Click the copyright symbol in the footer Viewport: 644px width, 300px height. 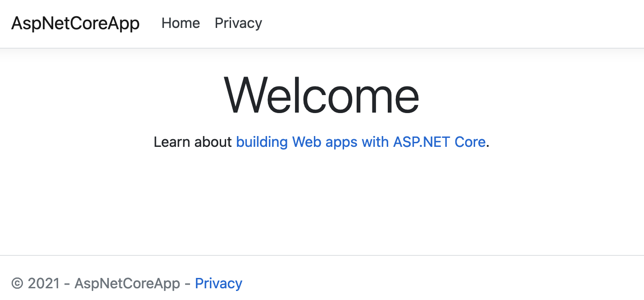tap(17, 283)
